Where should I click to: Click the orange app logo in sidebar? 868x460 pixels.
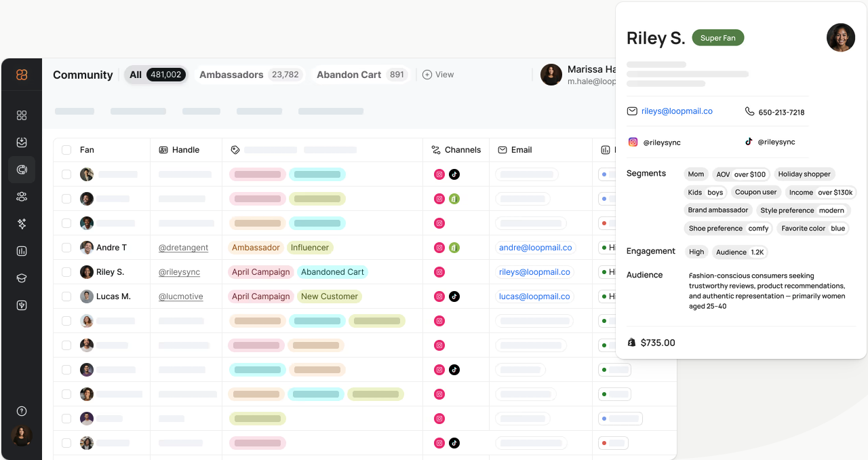click(x=22, y=75)
